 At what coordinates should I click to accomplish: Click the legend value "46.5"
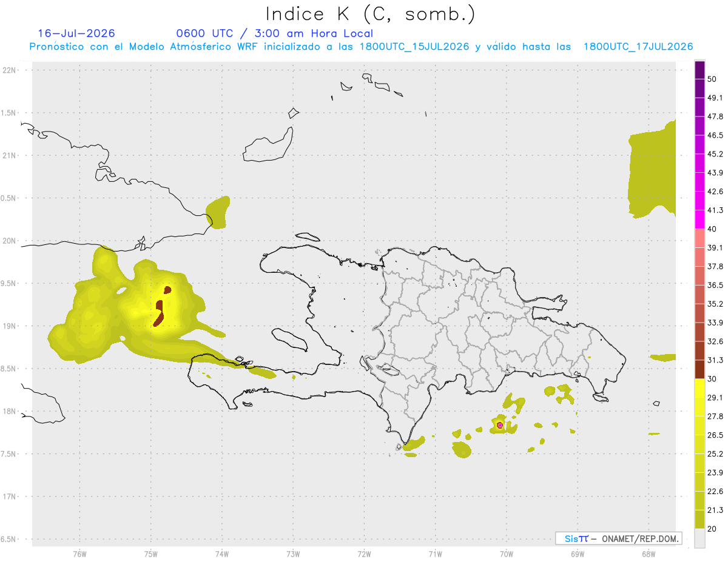pyautogui.click(x=715, y=135)
